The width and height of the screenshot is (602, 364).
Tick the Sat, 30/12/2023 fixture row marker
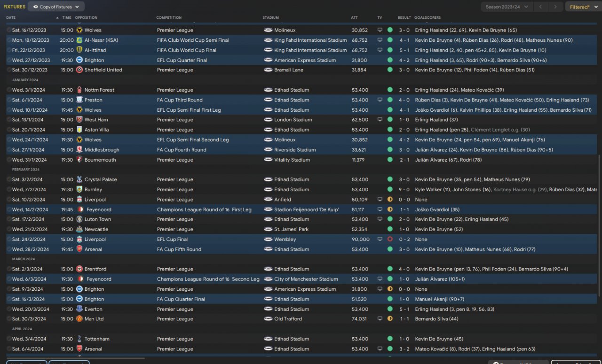point(9,70)
